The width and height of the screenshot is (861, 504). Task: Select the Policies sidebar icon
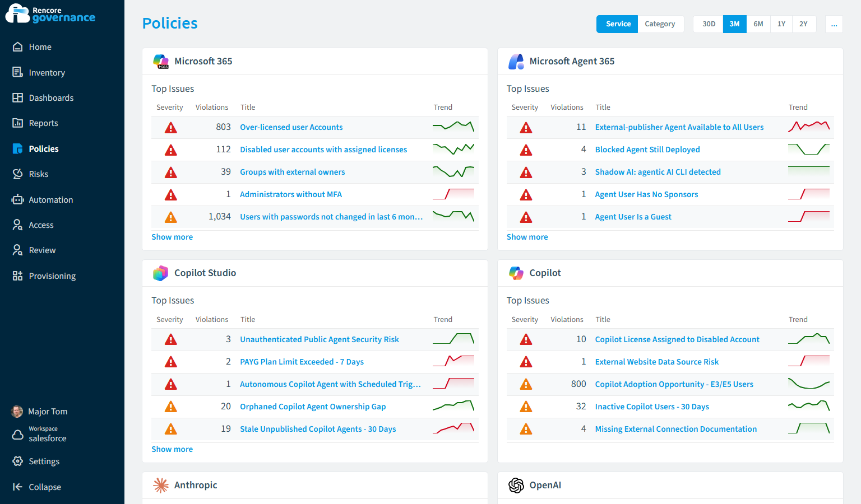(x=17, y=148)
